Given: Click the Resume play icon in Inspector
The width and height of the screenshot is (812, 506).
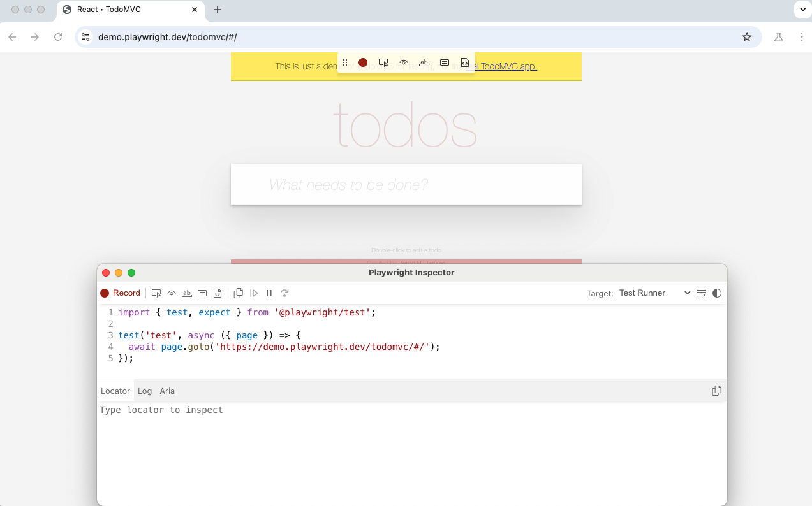Looking at the screenshot, I should click(x=254, y=293).
